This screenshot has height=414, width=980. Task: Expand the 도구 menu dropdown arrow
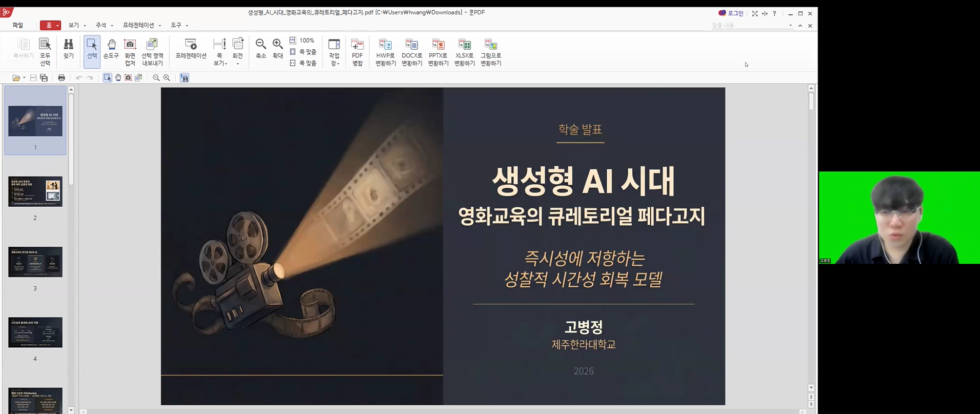point(187,26)
